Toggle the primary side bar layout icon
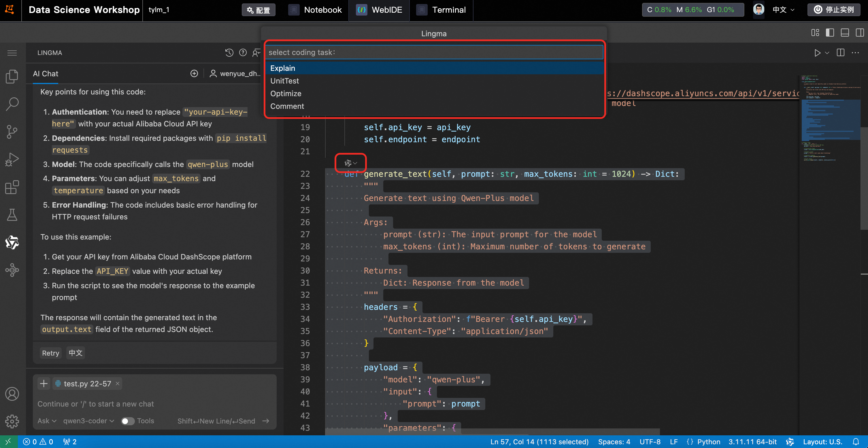 830,33
